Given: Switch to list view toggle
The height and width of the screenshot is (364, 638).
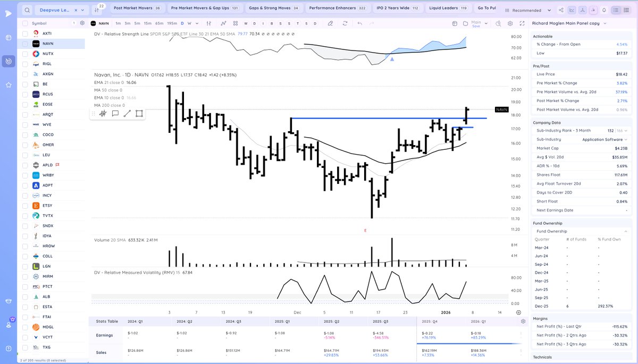Looking at the screenshot, I should point(616,10).
